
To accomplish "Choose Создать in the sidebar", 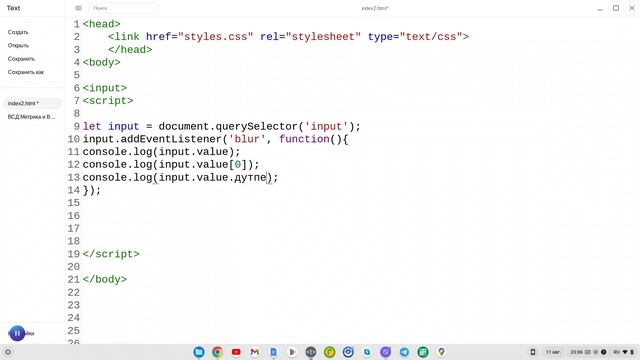I will click(x=18, y=32).
